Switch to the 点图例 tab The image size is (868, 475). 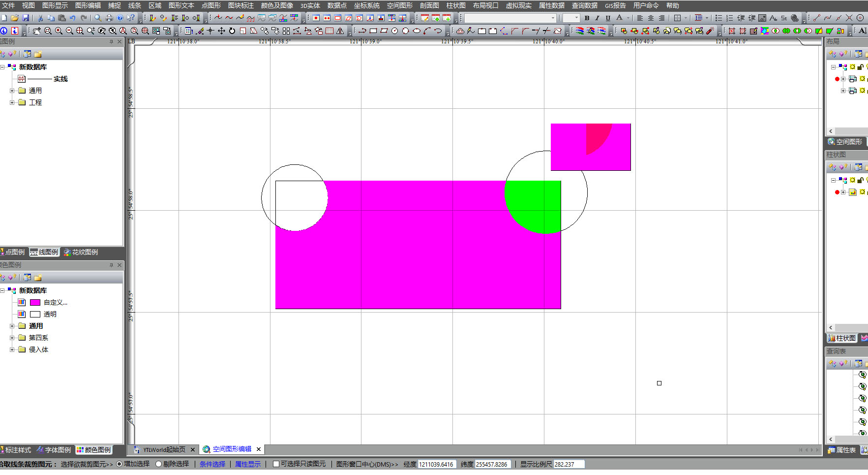coord(13,252)
